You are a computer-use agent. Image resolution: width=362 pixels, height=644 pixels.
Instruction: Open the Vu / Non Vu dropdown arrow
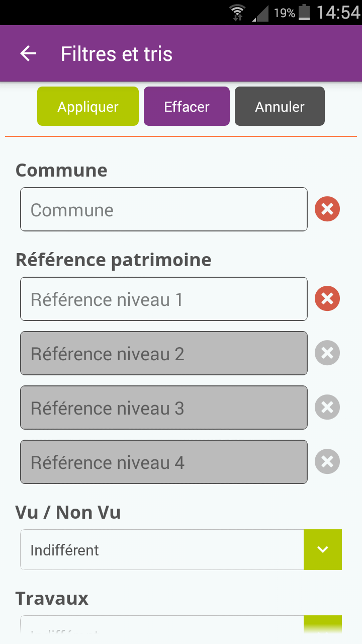point(323,549)
